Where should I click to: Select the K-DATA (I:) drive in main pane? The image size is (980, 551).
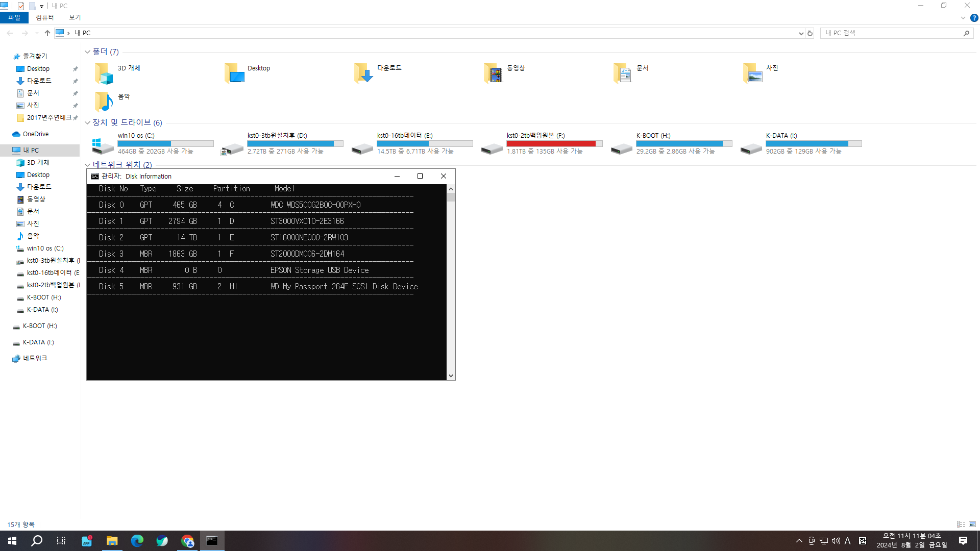tap(801, 144)
